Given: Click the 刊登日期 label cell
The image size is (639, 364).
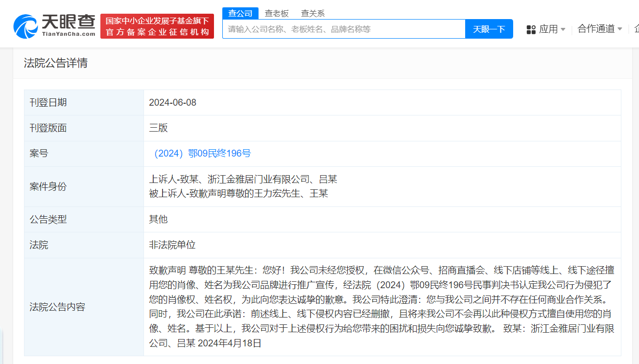Looking at the screenshot, I should (84, 103).
